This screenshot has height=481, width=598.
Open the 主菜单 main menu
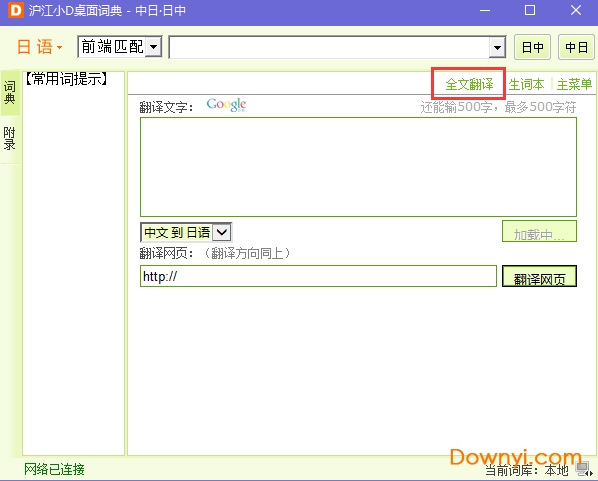(x=574, y=84)
